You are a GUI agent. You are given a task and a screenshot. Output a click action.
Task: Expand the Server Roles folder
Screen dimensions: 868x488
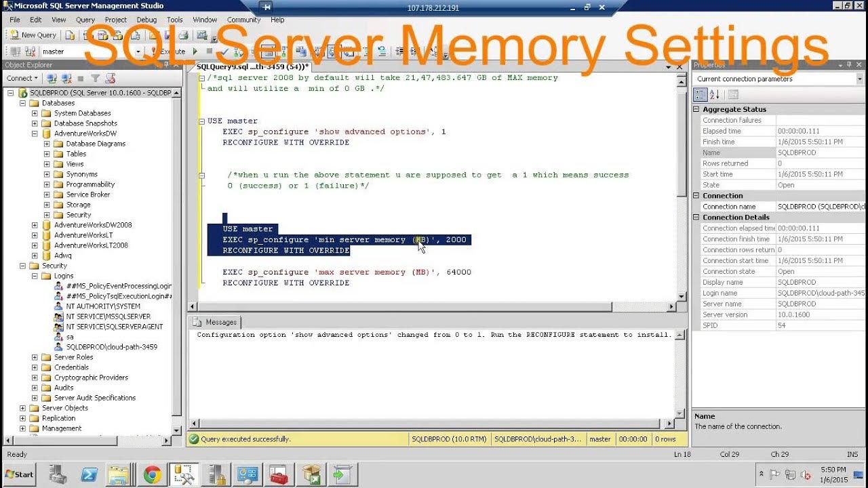[35, 357]
